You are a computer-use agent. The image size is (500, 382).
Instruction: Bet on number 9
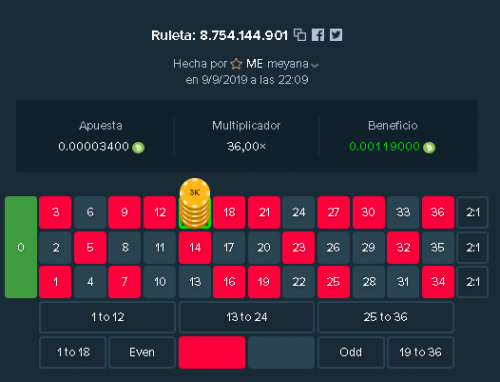[x=125, y=212]
